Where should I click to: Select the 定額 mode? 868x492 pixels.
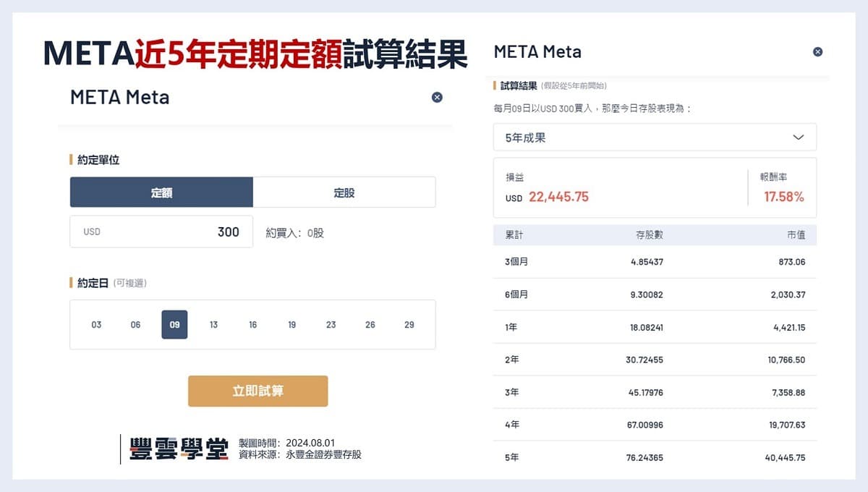[x=161, y=192]
